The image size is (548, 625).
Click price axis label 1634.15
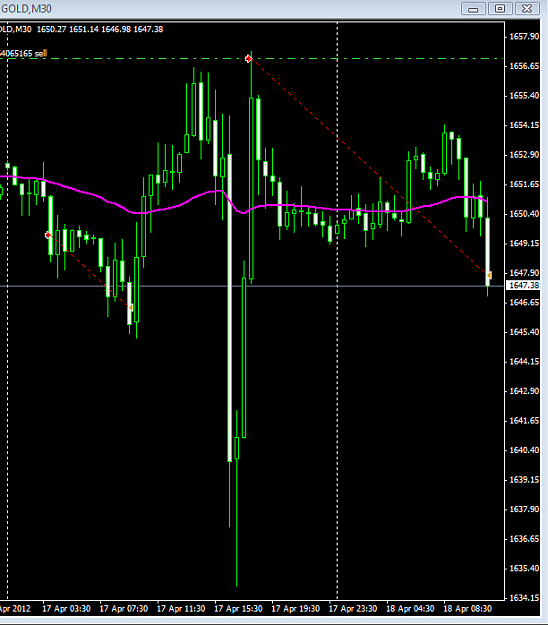(x=524, y=598)
